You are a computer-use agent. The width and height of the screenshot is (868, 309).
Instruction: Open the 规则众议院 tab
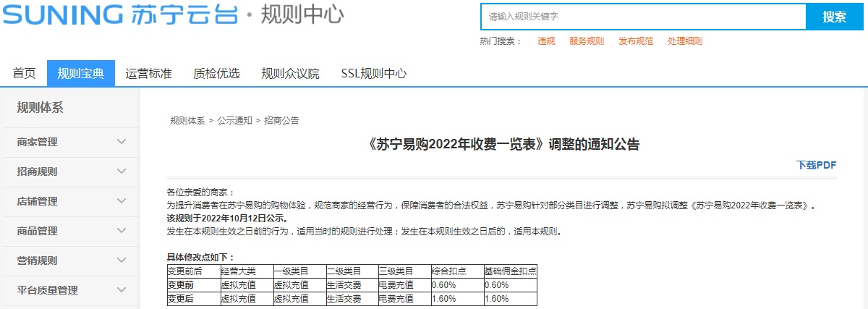point(290,73)
